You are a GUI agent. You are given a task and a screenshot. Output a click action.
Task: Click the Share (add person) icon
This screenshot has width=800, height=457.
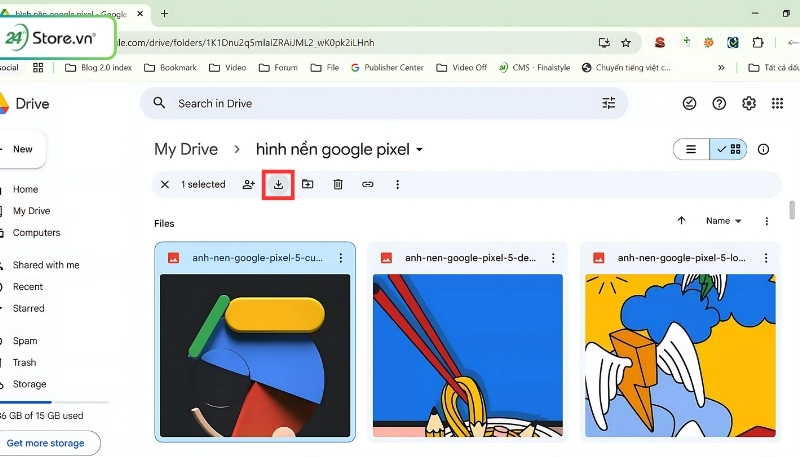(248, 185)
